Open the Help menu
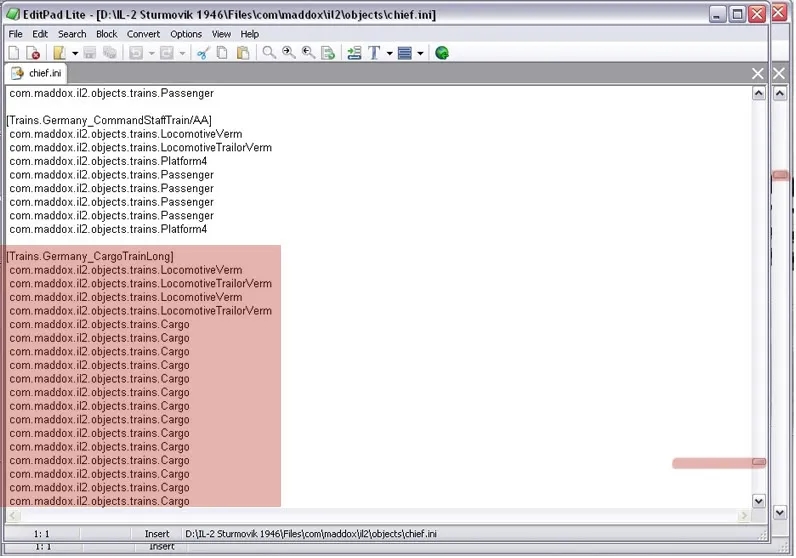Image resolution: width=796 pixels, height=558 pixels. (250, 34)
